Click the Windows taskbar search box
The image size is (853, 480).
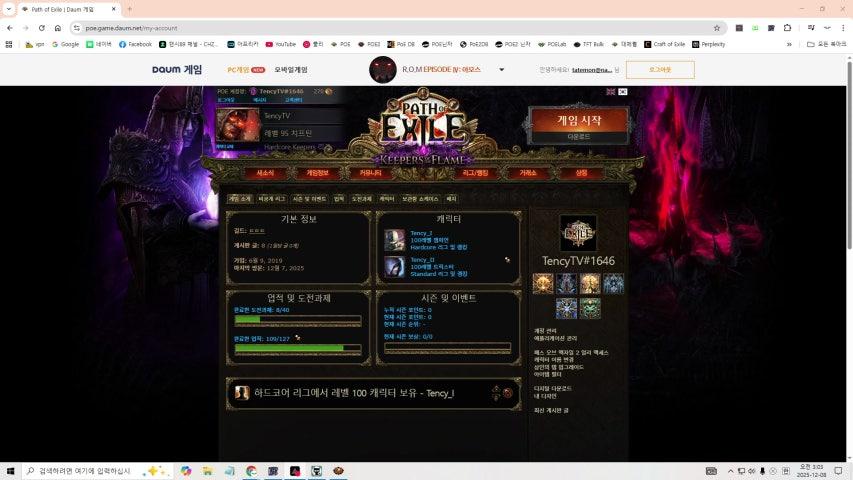point(98,471)
